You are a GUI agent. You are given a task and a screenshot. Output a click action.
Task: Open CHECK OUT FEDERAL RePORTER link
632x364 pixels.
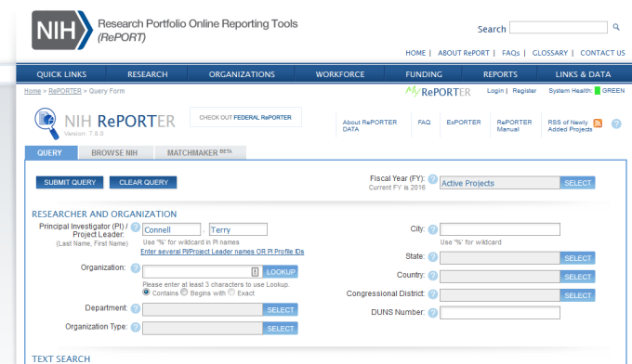245,117
